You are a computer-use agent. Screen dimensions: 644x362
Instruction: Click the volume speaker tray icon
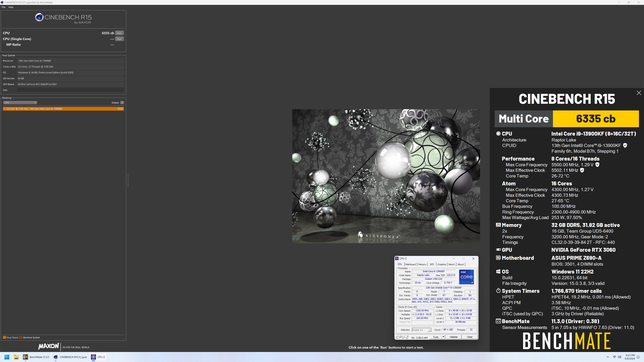click(x=619, y=357)
